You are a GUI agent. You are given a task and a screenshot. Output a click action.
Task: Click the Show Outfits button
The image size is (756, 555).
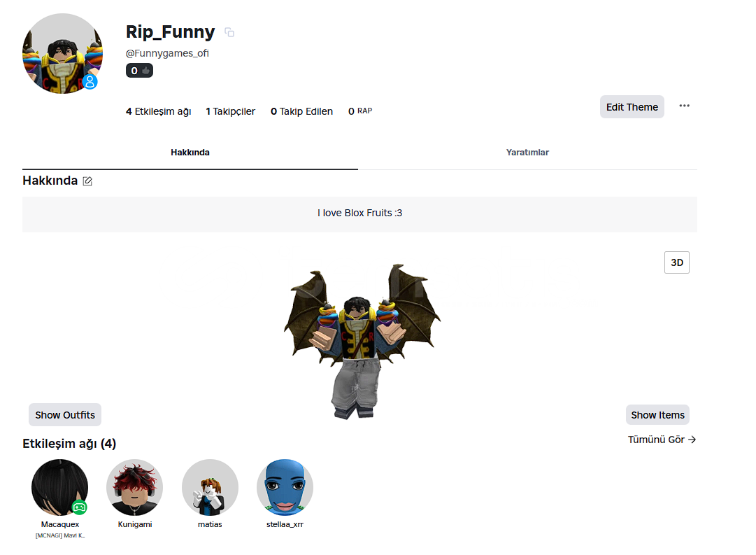click(x=65, y=415)
